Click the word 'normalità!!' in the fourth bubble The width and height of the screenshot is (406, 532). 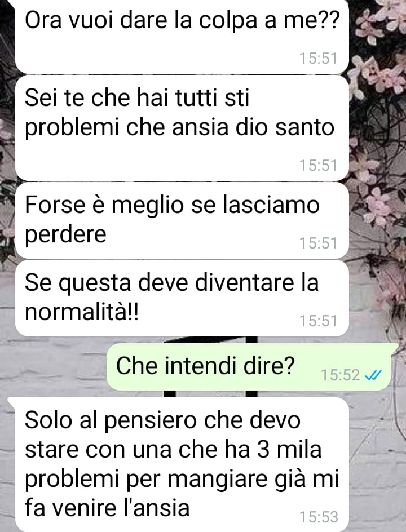point(82,312)
